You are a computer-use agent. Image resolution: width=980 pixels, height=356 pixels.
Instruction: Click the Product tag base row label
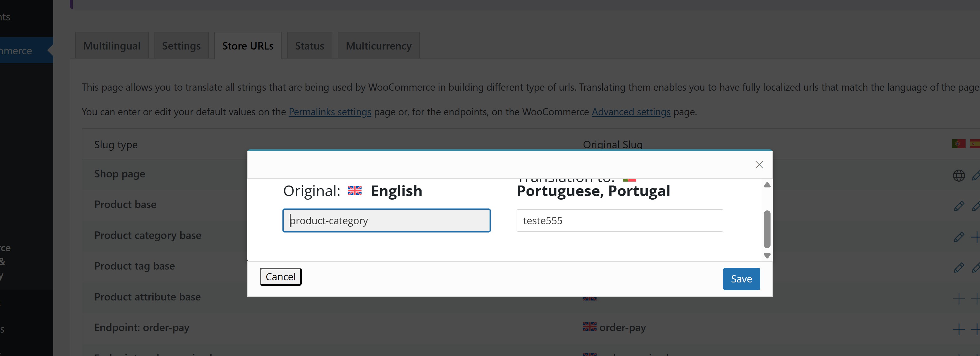point(134,266)
